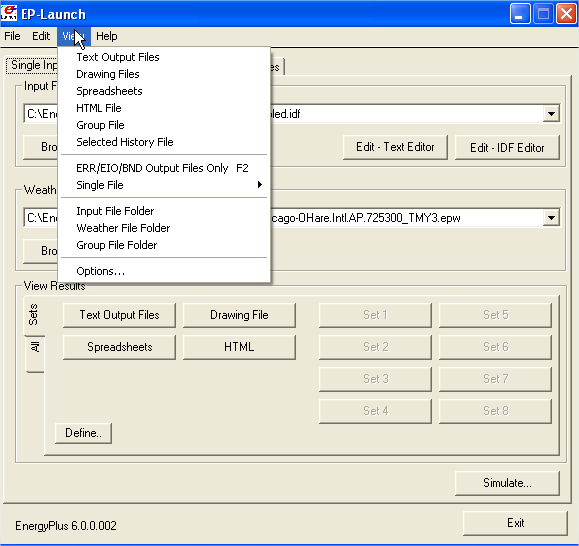Image resolution: width=579 pixels, height=546 pixels.
Task: Close the open View menu
Action: coord(73,36)
